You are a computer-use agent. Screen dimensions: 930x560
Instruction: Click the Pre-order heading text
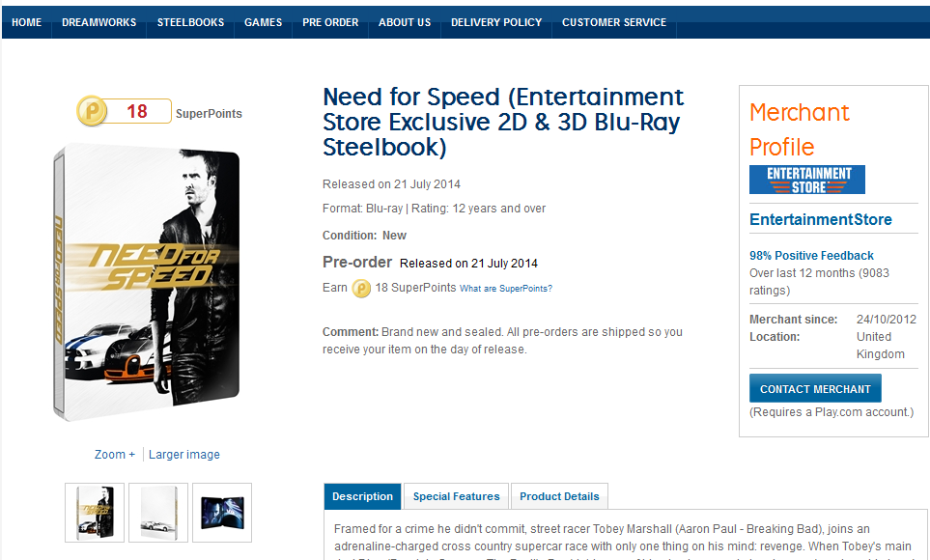point(357,263)
